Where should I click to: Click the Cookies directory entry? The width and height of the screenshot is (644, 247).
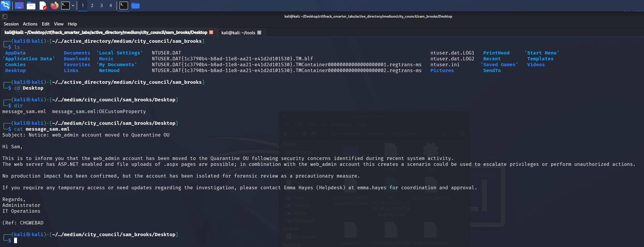tap(16, 65)
